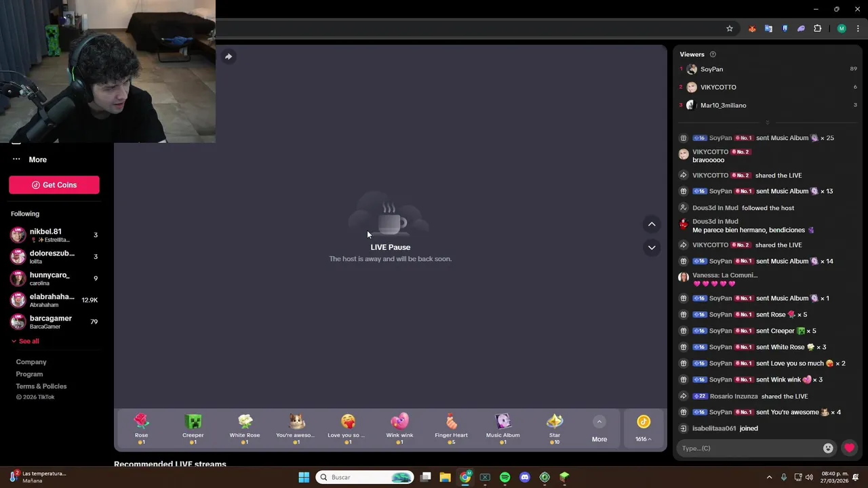Open the More menu in sidebar

point(30,159)
